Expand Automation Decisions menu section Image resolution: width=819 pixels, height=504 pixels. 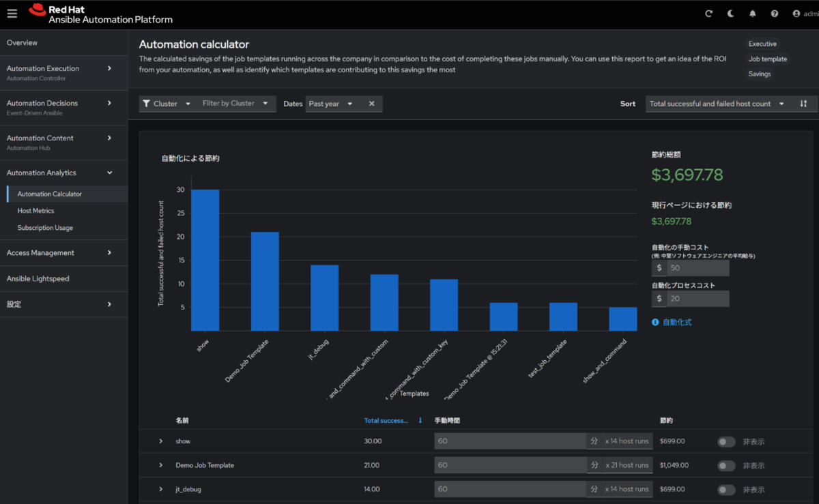pos(64,107)
